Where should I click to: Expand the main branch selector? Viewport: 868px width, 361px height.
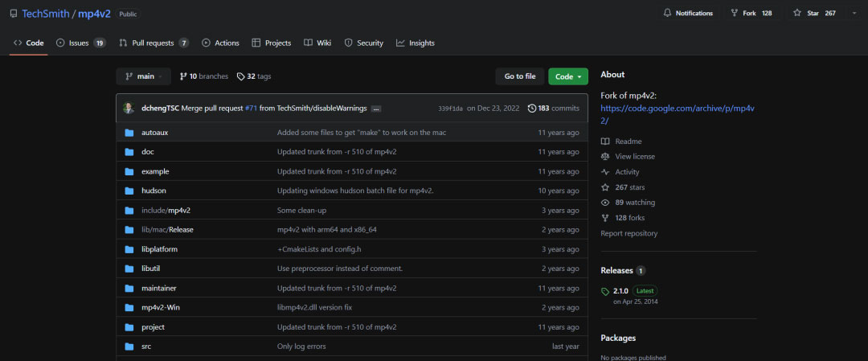tap(143, 76)
